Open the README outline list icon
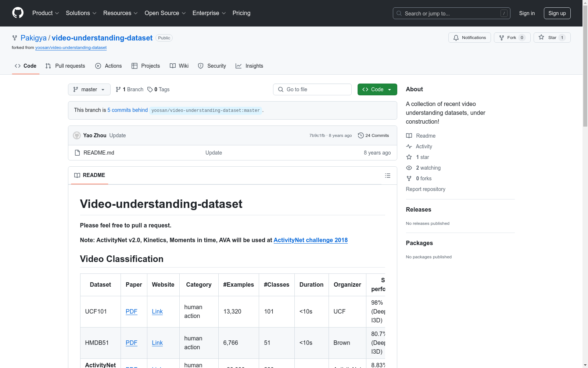 point(387,176)
